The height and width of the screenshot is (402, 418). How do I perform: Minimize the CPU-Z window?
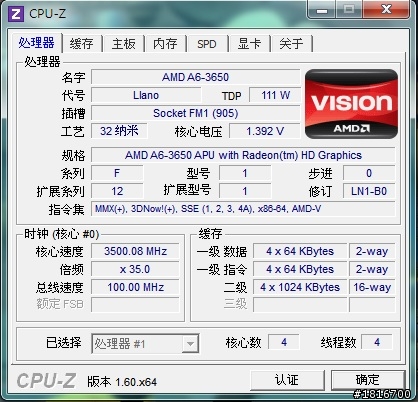point(322,10)
